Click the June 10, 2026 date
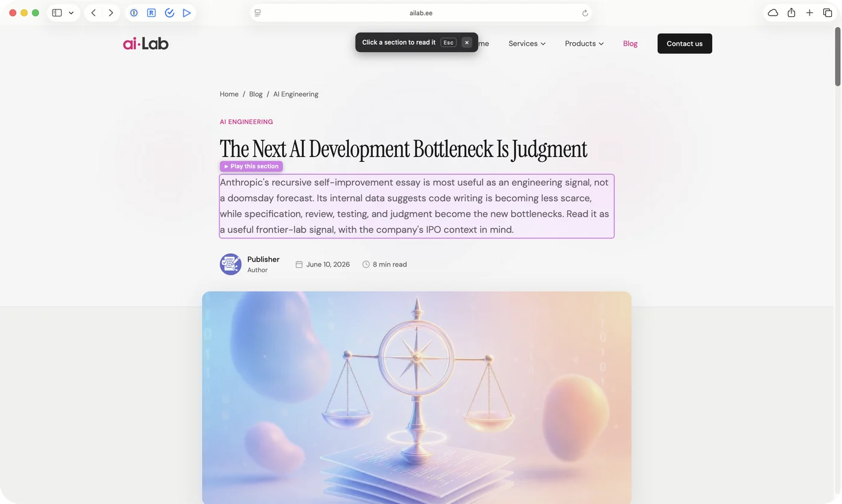842x504 pixels. (x=328, y=264)
